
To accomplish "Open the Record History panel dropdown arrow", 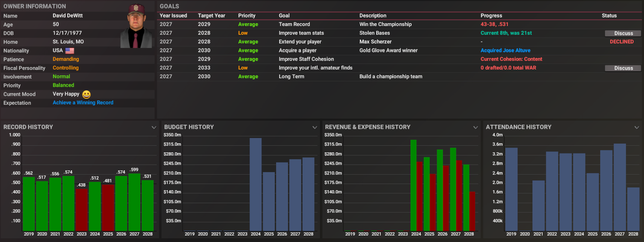I will pyautogui.click(x=154, y=128).
